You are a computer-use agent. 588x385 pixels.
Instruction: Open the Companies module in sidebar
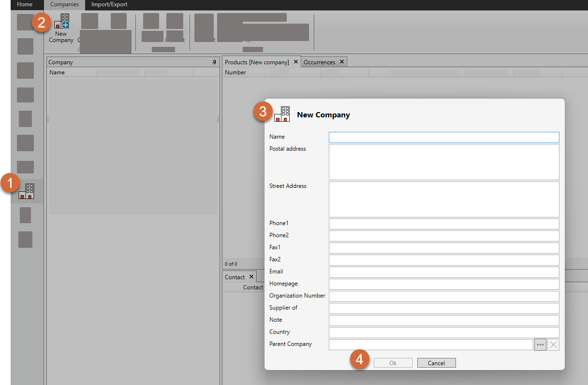pos(26,191)
